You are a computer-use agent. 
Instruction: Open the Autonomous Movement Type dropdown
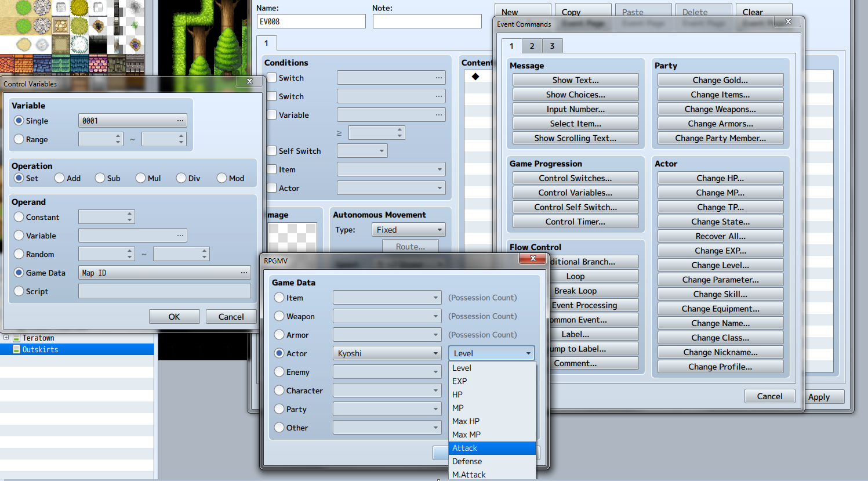tap(408, 230)
